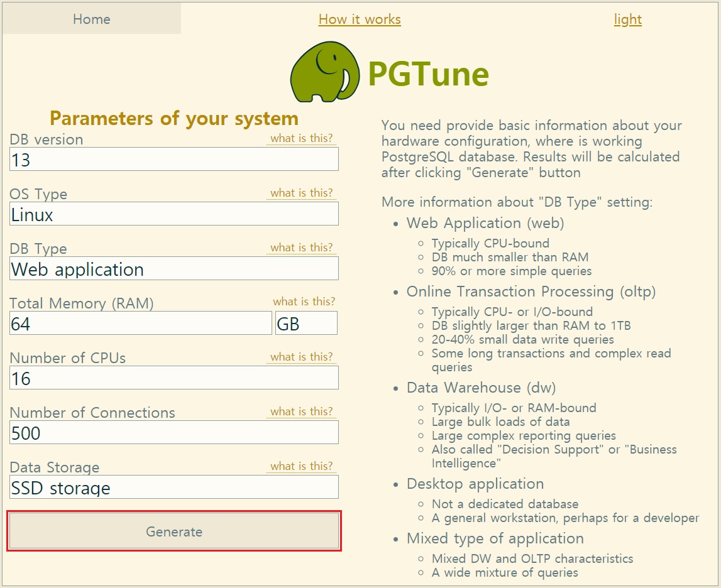Click '20-40% small data write queries' text
Image resolution: width=721 pixels, height=588 pixels.
pos(523,339)
